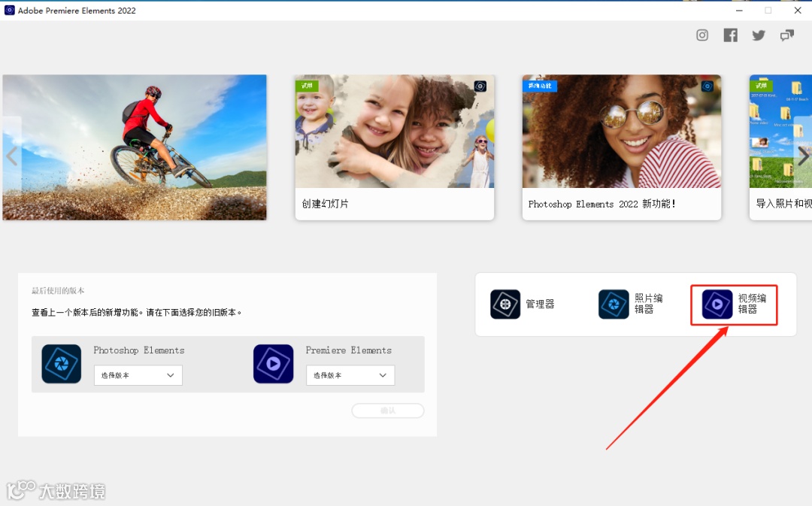The image size is (812, 506).
Task: Open the Photoshop Elements 2022 新功能 card image
Action: 622,131
